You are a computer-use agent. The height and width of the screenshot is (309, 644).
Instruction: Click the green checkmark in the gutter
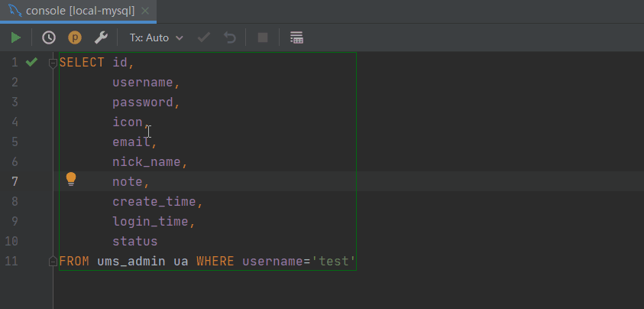pyautogui.click(x=31, y=62)
